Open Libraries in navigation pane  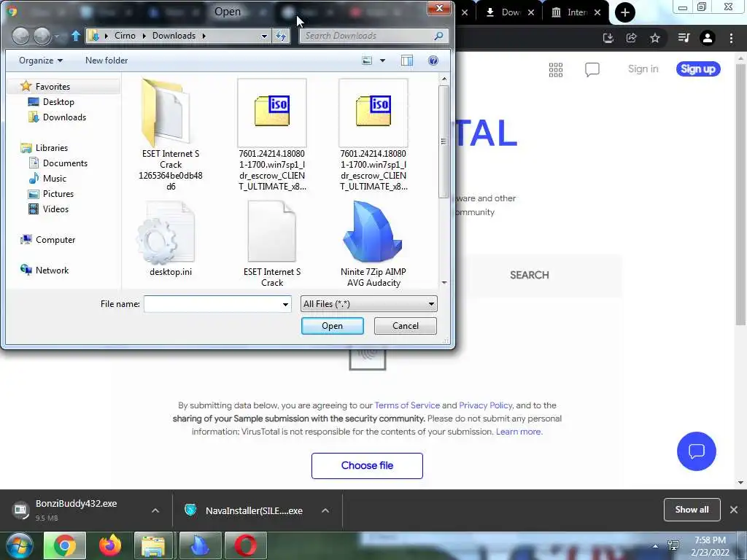click(x=52, y=147)
